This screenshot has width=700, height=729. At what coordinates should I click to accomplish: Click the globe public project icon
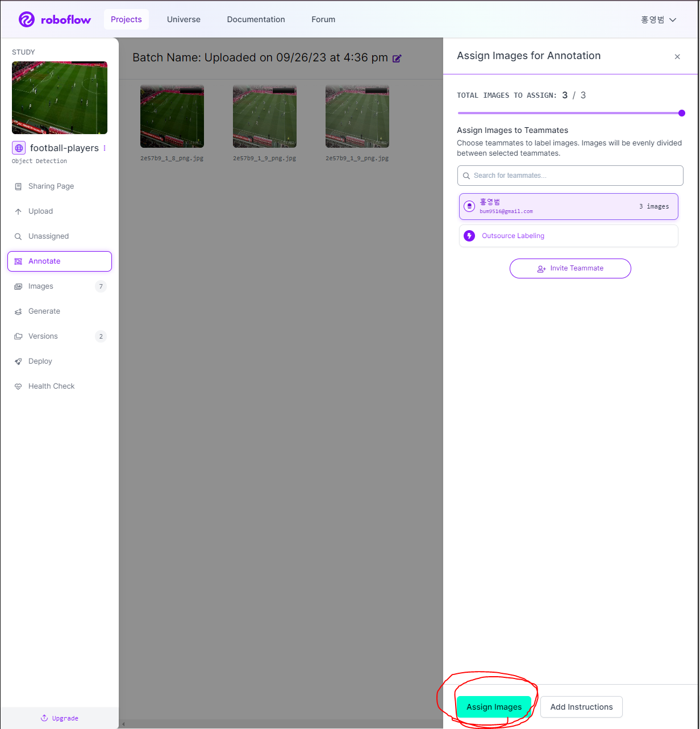pos(19,148)
